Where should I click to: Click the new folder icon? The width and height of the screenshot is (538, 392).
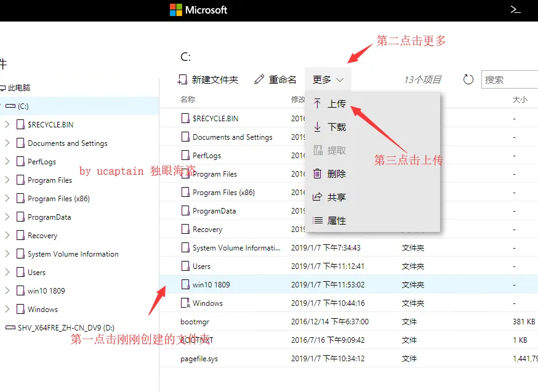pos(182,79)
